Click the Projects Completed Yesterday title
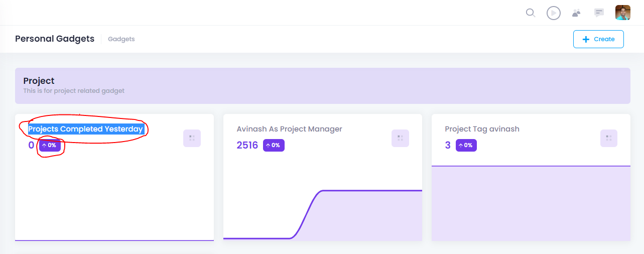Screen dimensions: 644x254 (86, 129)
